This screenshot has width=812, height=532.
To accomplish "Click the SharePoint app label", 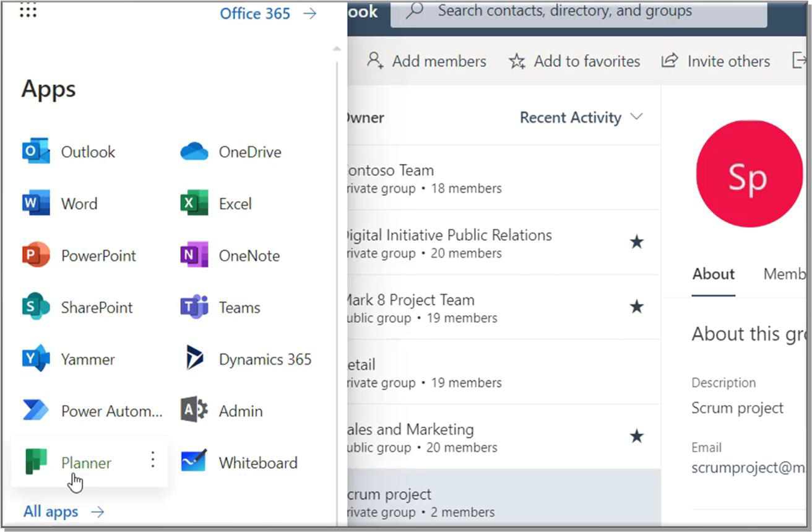I will [x=97, y=308].
